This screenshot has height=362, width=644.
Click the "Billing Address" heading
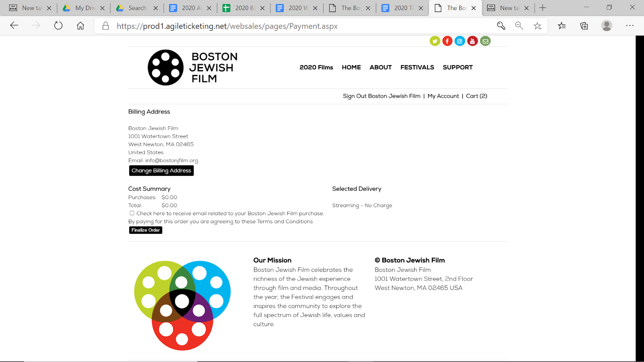point(149,112)
